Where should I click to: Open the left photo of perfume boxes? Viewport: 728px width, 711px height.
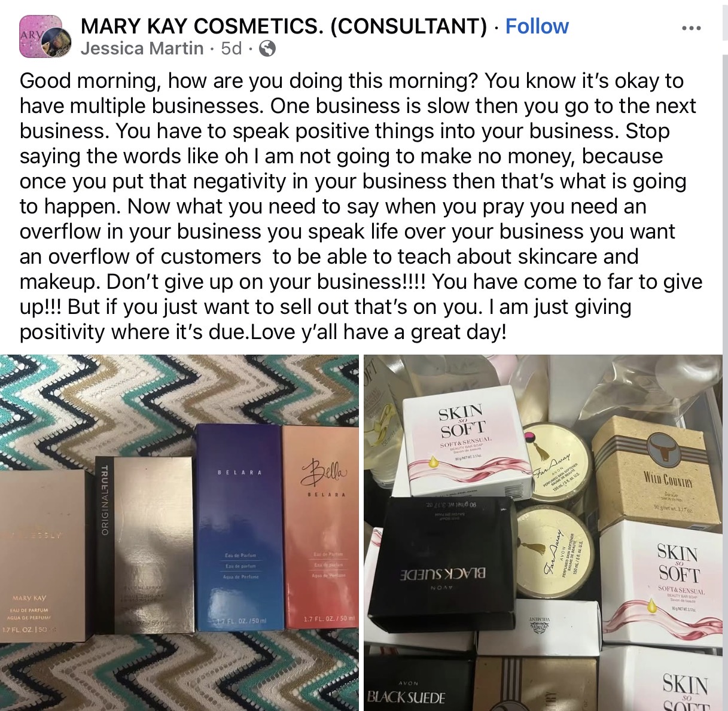(x=179, y=532)
